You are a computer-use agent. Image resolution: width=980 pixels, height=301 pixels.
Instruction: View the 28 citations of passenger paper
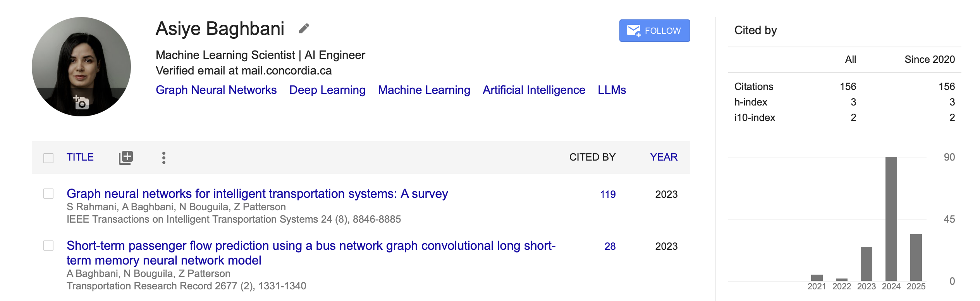pyautogui.click(x=610, y=246)
